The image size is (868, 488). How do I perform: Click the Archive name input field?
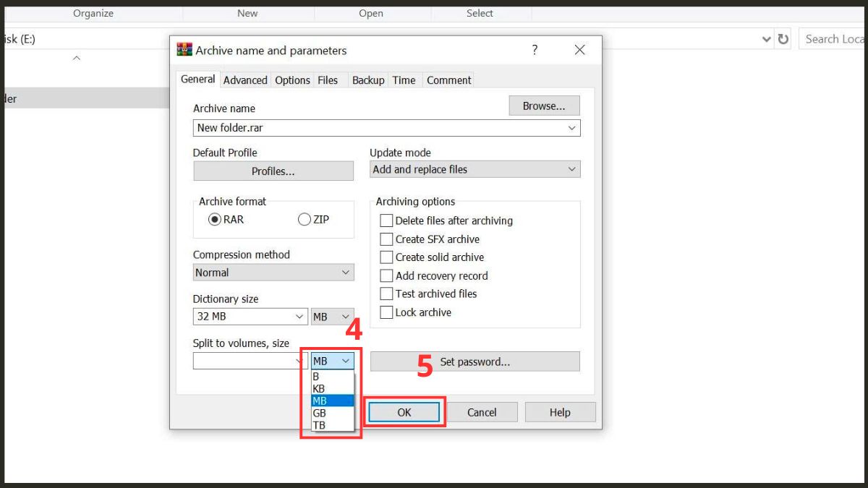click(x=387, y=128)
